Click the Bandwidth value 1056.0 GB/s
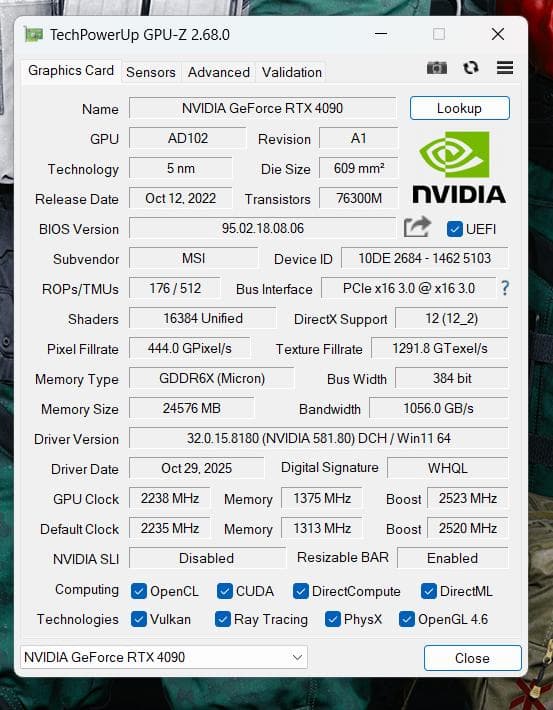Viewport: 553px width, 710px height. click(439, 408)
